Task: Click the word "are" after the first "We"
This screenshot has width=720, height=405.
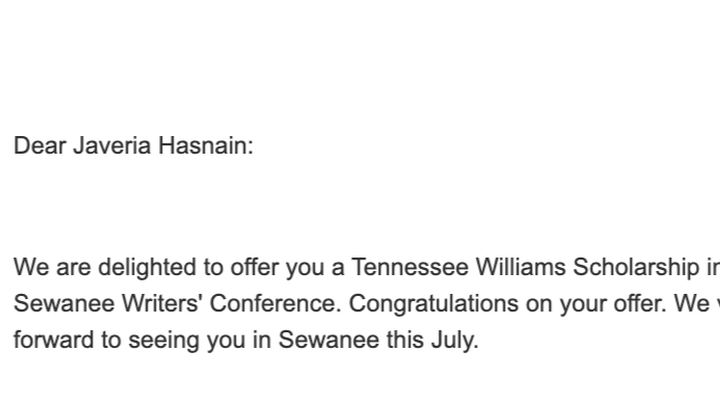Action: (x=73, y=267)
